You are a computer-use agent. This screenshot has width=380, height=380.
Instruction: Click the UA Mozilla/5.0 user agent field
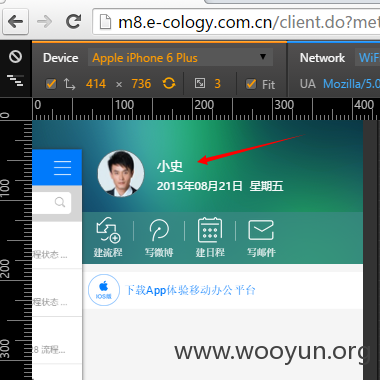click(x=351, y=84)
